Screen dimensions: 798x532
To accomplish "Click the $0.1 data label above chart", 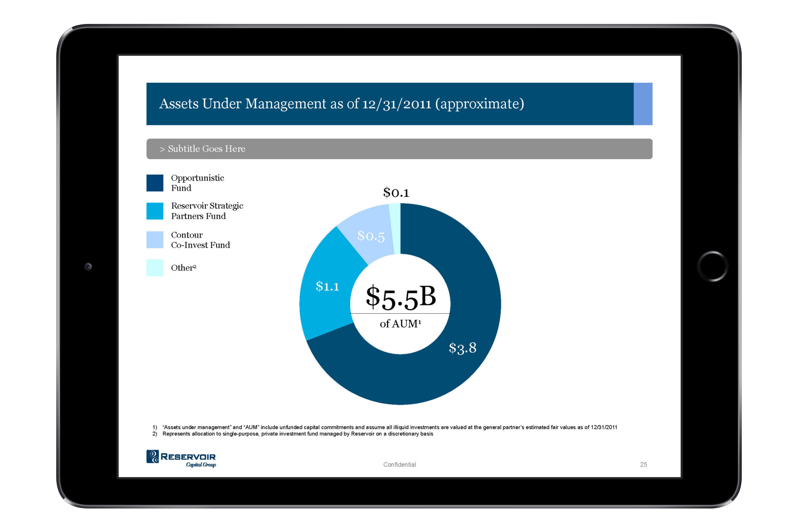I will (x=396, y=193).
